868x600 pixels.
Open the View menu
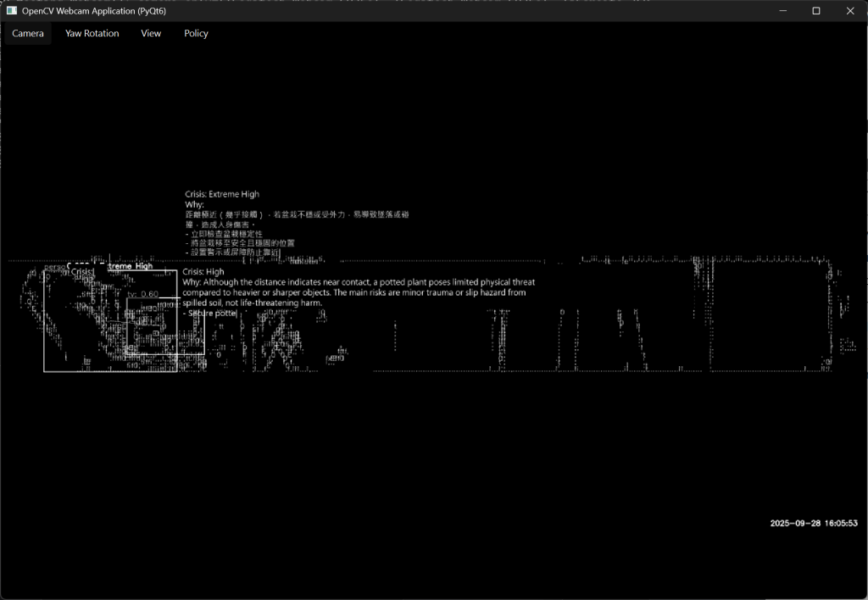click(x=151, y=33)
